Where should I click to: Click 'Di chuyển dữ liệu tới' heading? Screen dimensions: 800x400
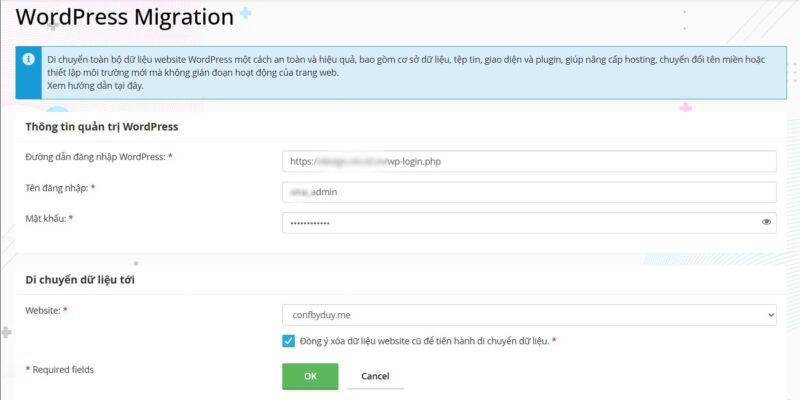click(x=80, y=280)
